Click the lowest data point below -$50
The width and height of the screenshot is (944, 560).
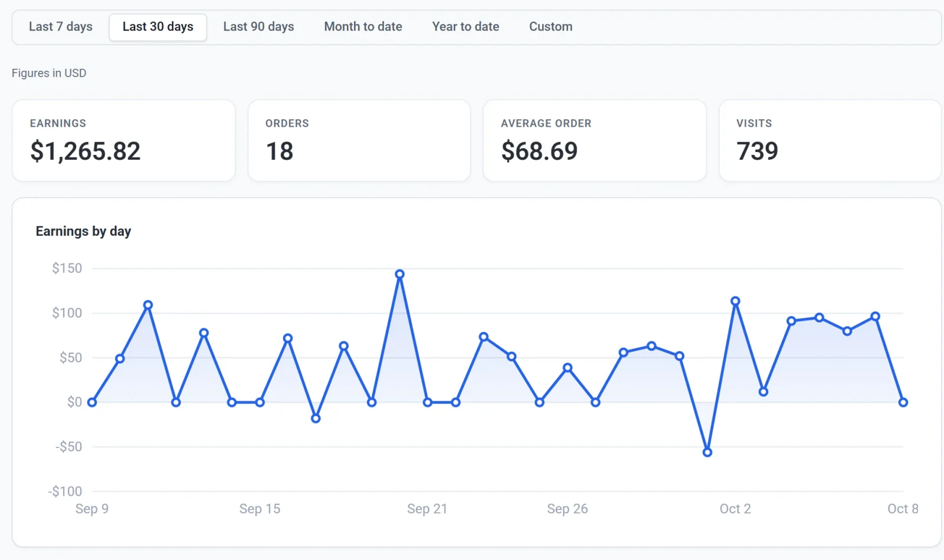pyautogui.click(x=707, y=453)
